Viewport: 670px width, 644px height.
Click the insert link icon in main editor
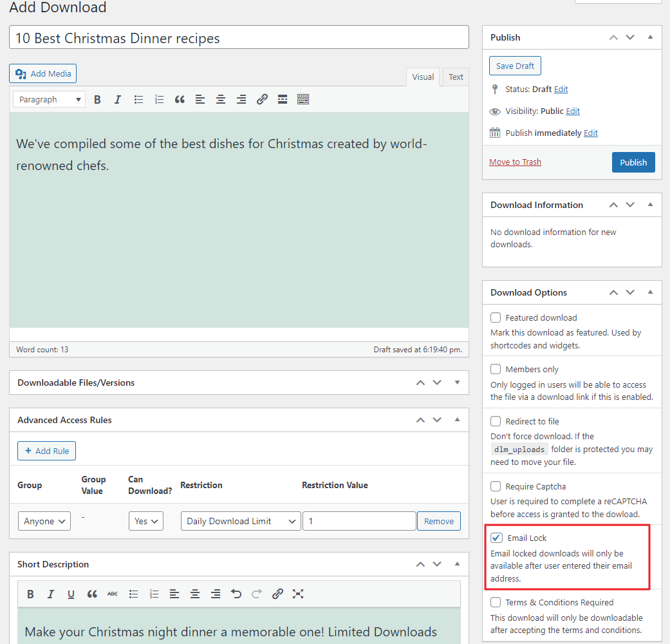pyautogui.click(x=262, y=99)
